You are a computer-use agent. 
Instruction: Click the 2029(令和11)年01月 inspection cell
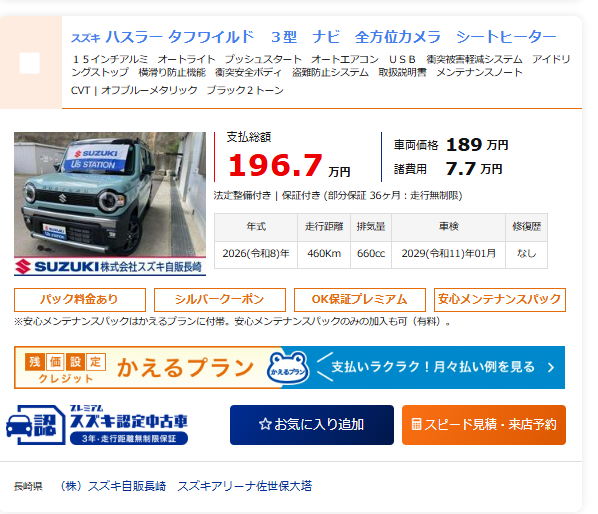(x=448, y=254)
